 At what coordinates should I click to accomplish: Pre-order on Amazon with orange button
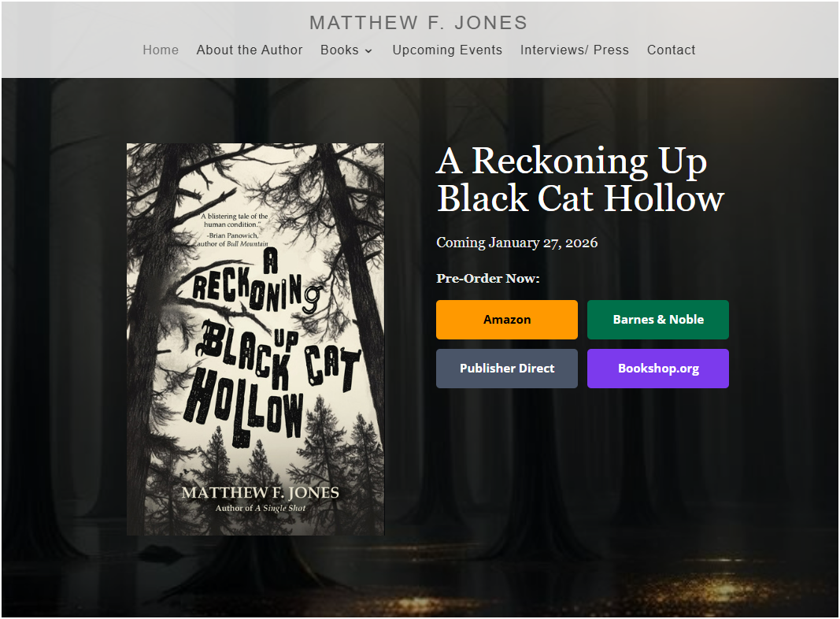tap(507, 320)
